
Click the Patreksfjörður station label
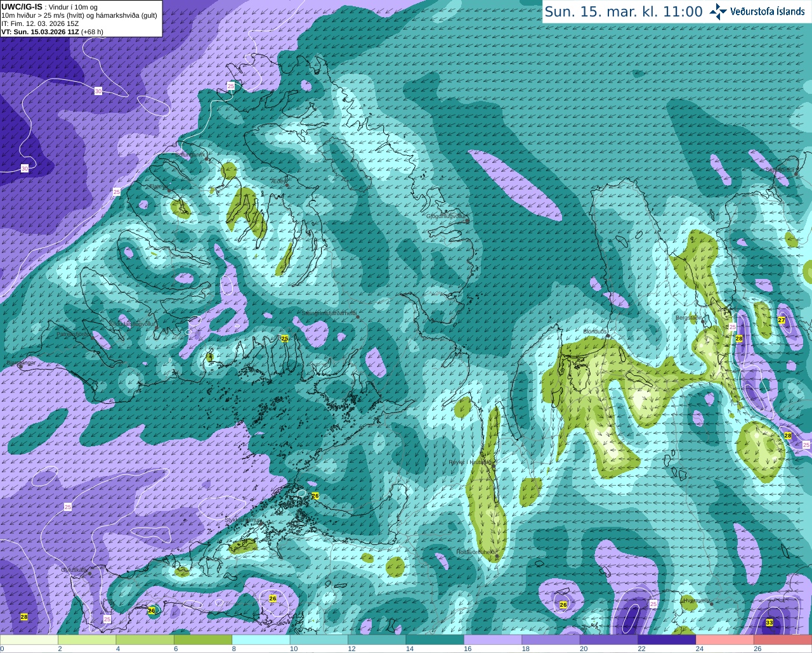(74, 334)
